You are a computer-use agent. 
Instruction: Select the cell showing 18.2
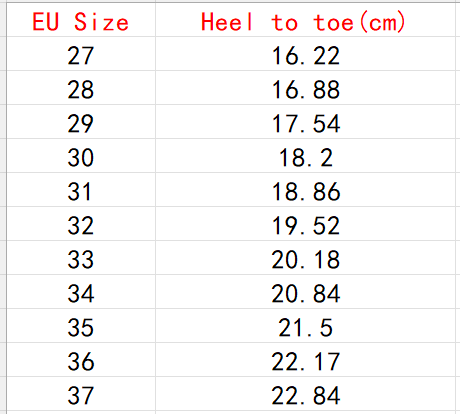305,156
